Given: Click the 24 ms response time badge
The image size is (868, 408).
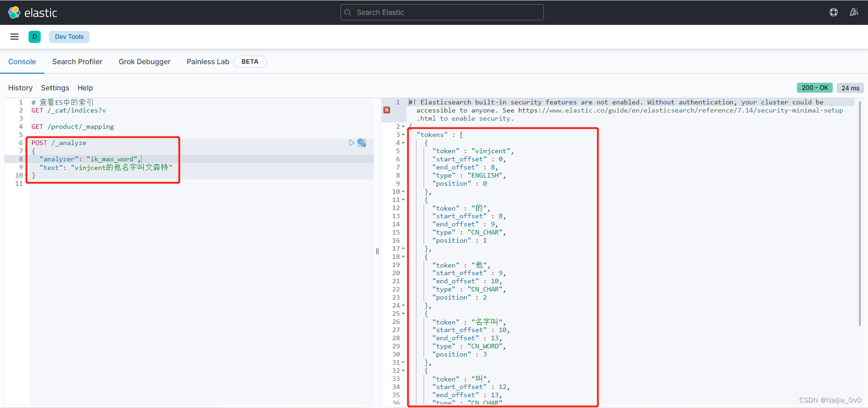Looking at the screenshot, I should point(850,88).
